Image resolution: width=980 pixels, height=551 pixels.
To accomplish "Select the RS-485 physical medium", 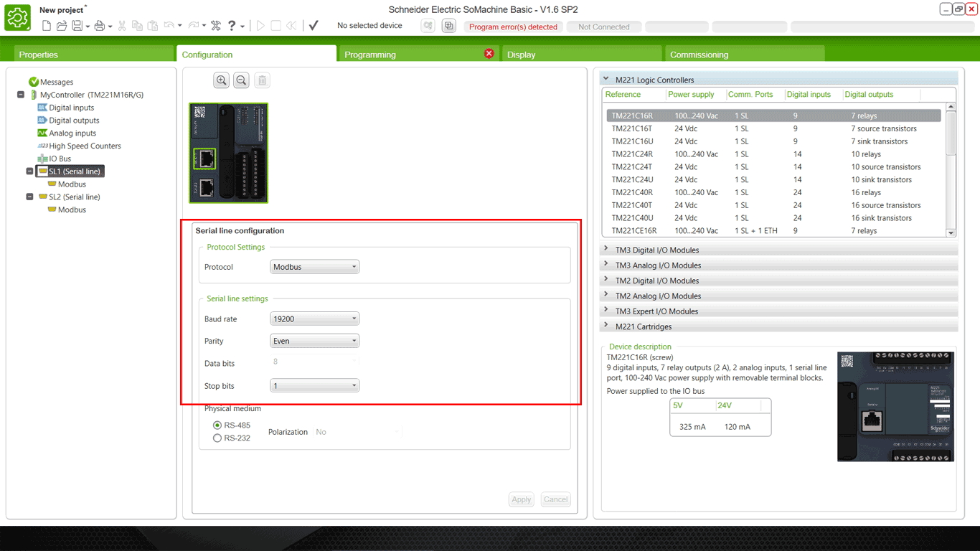I will coord(217,425).
